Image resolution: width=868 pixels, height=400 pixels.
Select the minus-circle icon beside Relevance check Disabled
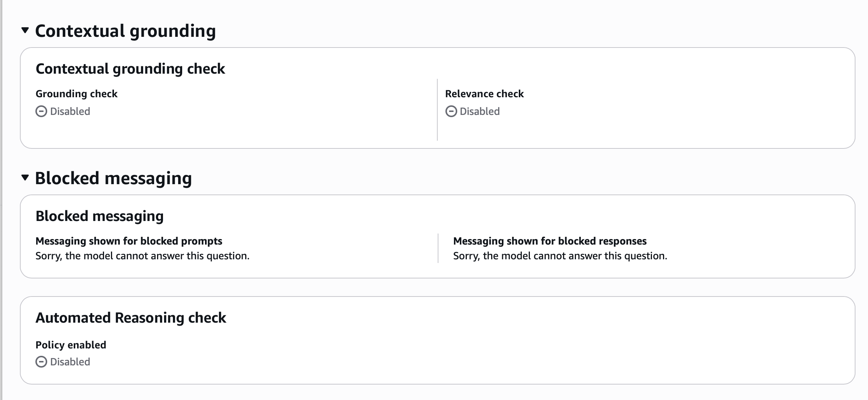click(451, 111)
